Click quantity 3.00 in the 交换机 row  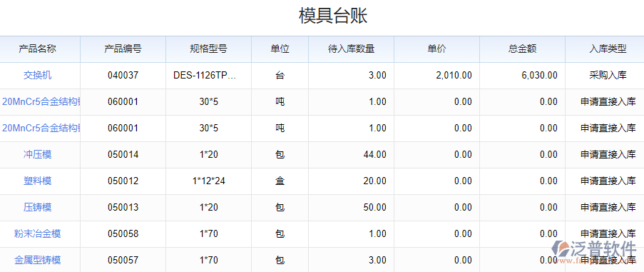(377, 75)
